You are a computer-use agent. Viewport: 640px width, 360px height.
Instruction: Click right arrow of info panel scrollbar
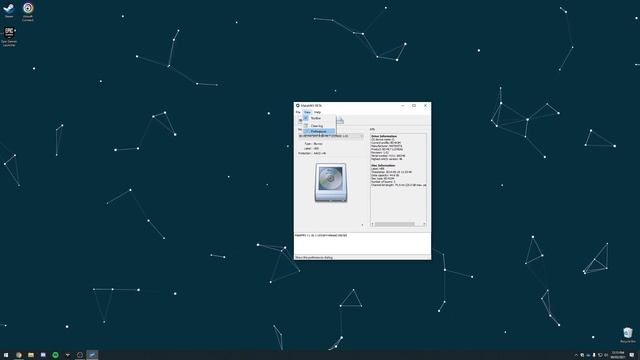pyautogui.click(x=424, y=224)
